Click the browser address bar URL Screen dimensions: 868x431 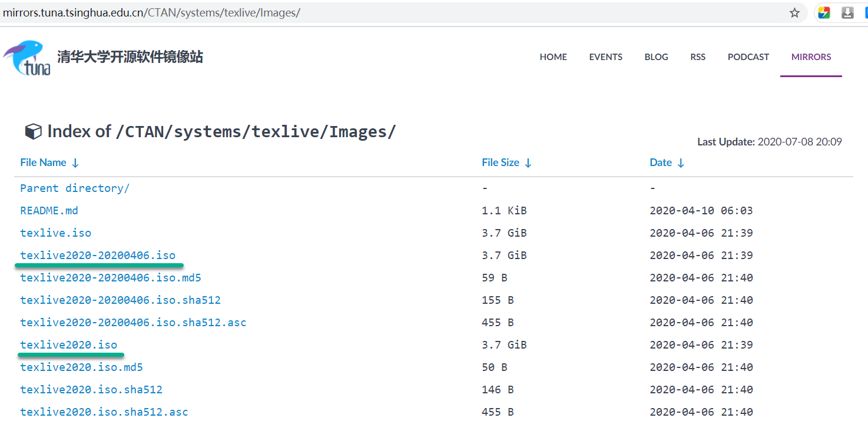pos(152,13)
